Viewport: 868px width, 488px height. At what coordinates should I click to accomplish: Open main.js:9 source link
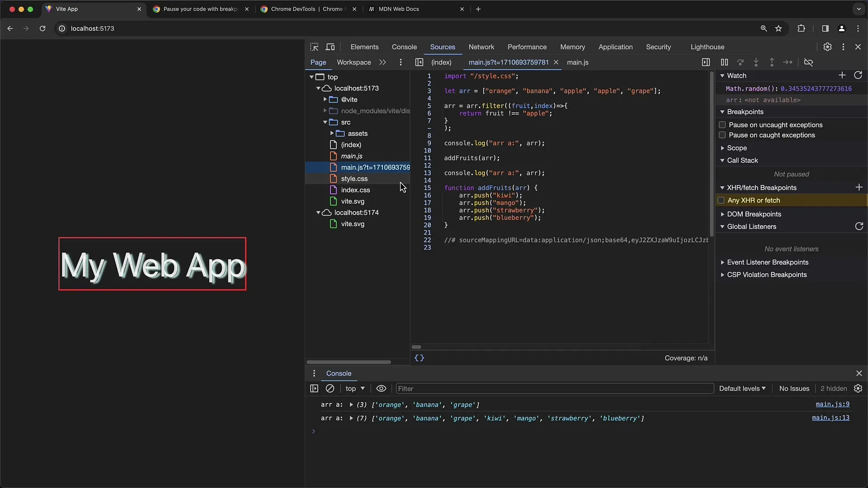[x=832, y=404]
